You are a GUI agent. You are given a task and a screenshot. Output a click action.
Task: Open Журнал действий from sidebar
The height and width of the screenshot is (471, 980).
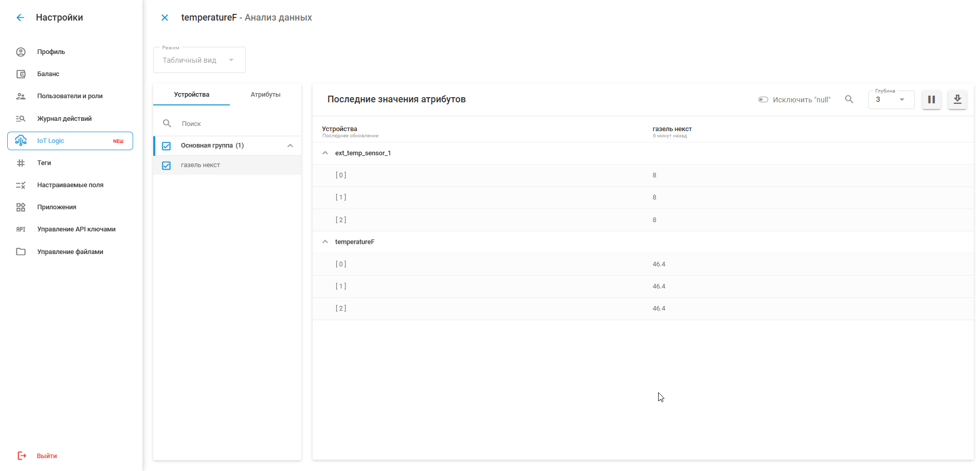click(64, 119)
